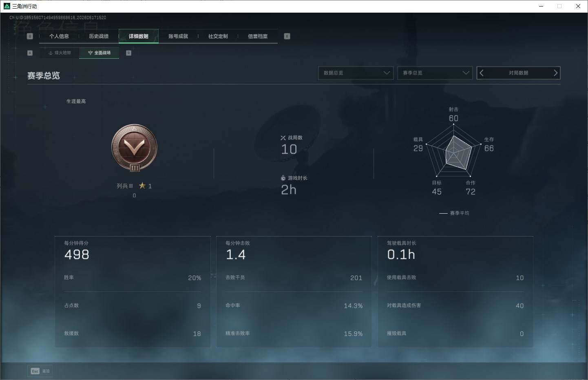Go to the 社交定制 tab
This screenshot has height=380, width=588.
(x=218, y=36)
